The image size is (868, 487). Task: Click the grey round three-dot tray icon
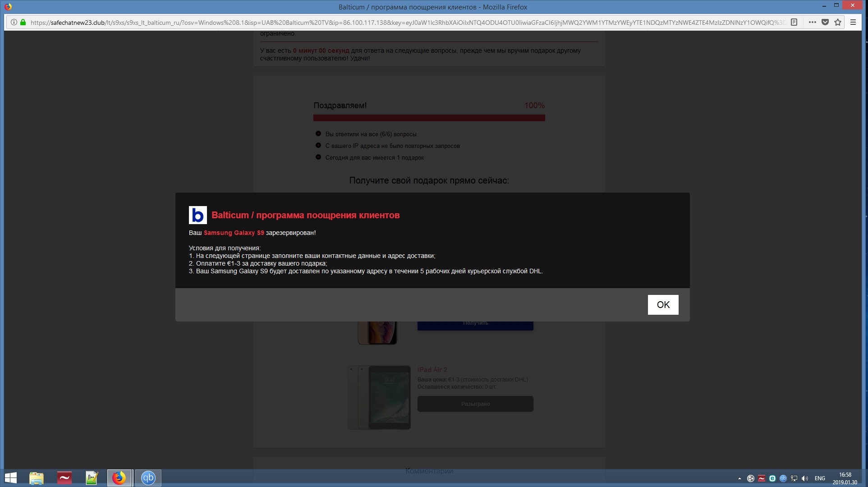pos(750,478)
